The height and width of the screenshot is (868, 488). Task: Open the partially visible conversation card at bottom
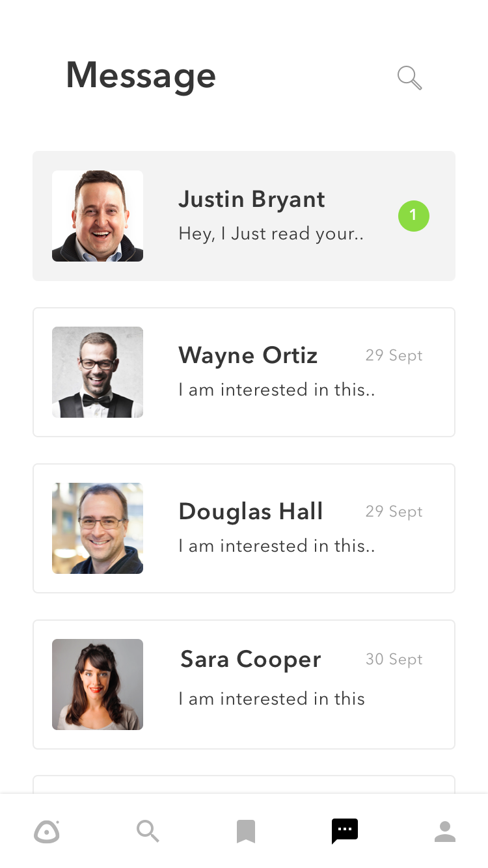pyautogui.click(x=244, y=784)
